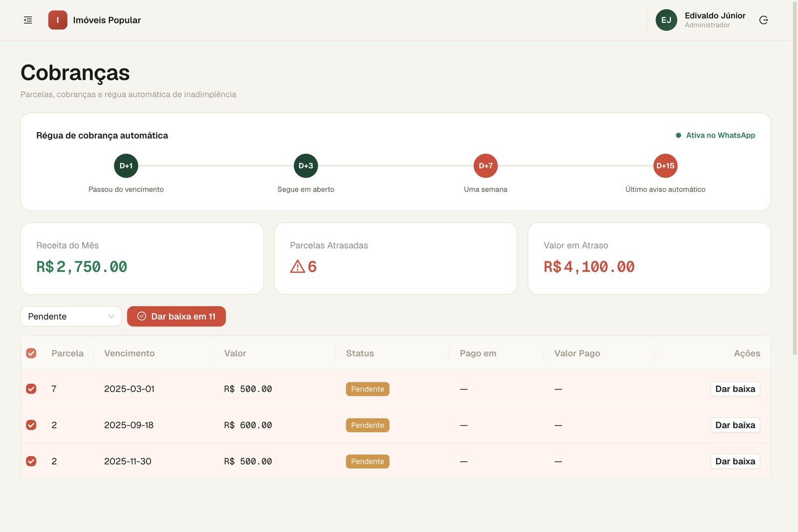
Task: Click the Imóveis Popular brand name
Action: pos(107,20)
